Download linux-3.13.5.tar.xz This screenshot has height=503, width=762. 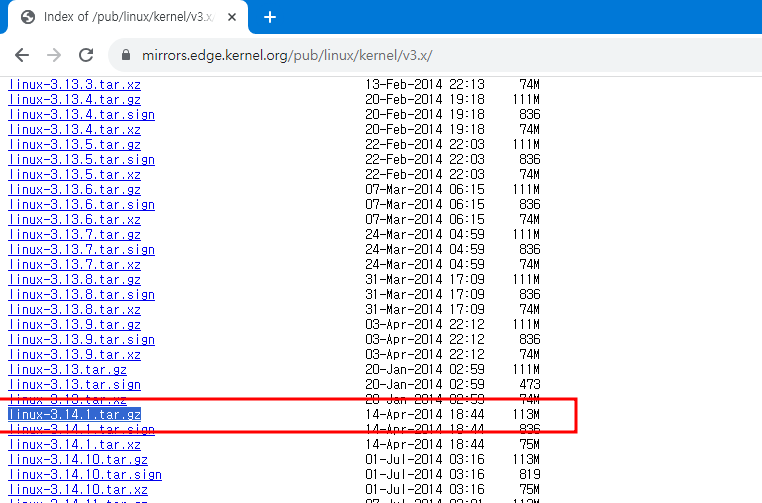pyautogui.click(x=74, y=175)
